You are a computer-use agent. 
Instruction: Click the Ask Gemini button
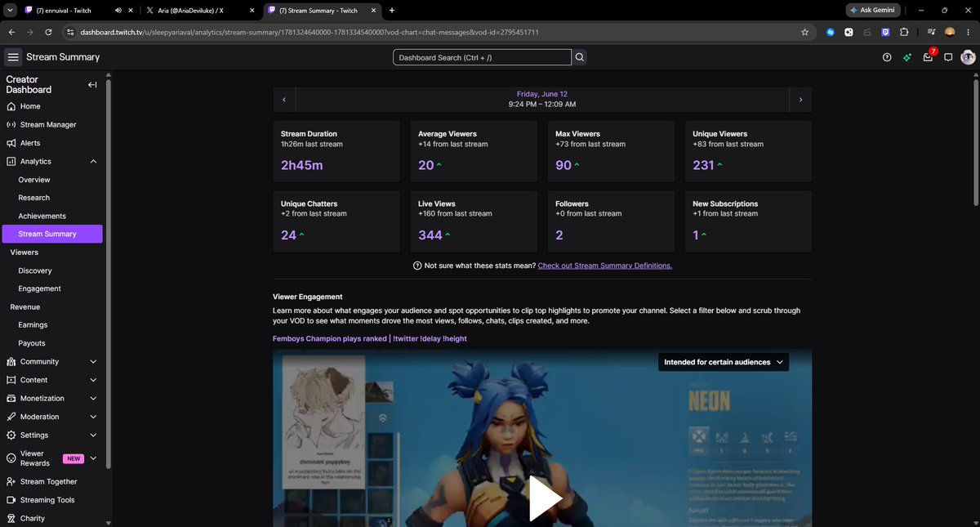point(874,10)
